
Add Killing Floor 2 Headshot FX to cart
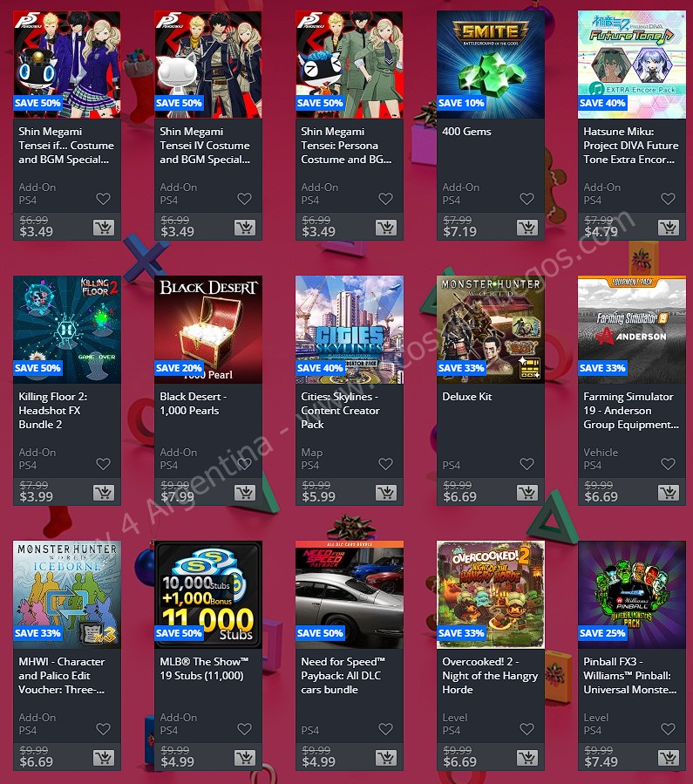104,493
